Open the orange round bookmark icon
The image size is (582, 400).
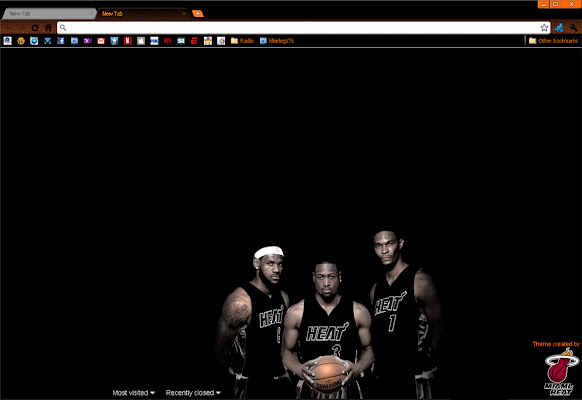tap(21, 41)
